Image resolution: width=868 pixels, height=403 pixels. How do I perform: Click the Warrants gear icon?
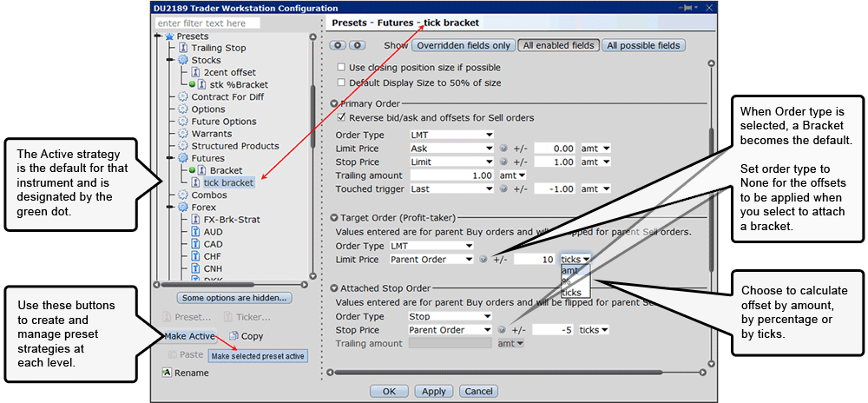pyautogui.click(x=182, y=134)
